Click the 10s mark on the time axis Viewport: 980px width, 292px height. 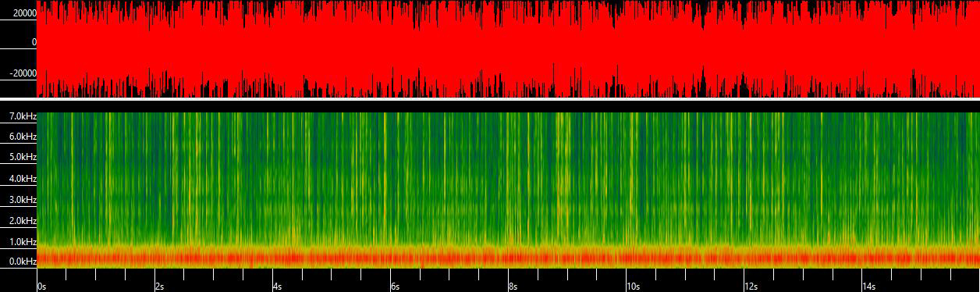pos(632,287)
